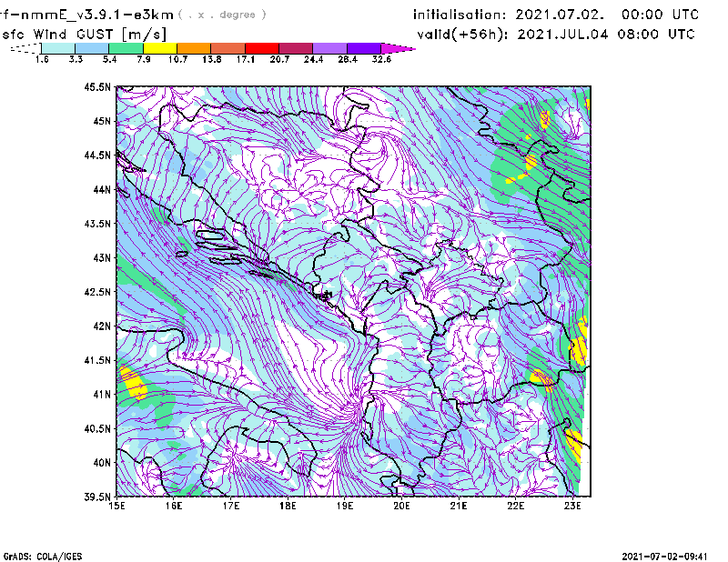
Task: Click the legend value 17.1
Action: click(246, 59)
